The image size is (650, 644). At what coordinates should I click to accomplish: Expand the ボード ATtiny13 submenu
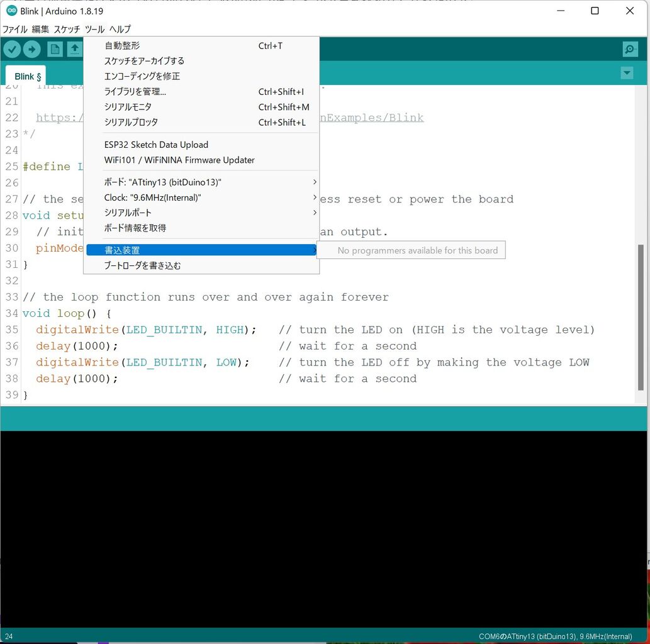click(202, 182)
